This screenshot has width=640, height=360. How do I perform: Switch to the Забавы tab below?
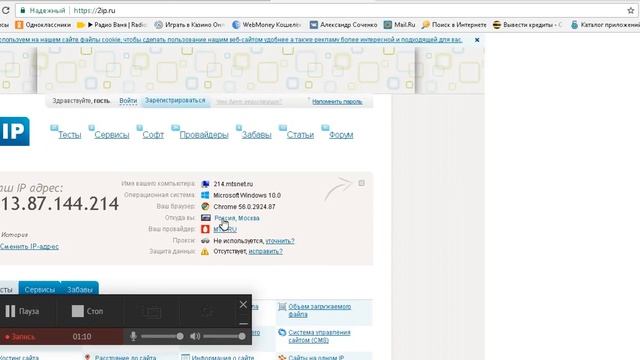(x=80, y=289)
